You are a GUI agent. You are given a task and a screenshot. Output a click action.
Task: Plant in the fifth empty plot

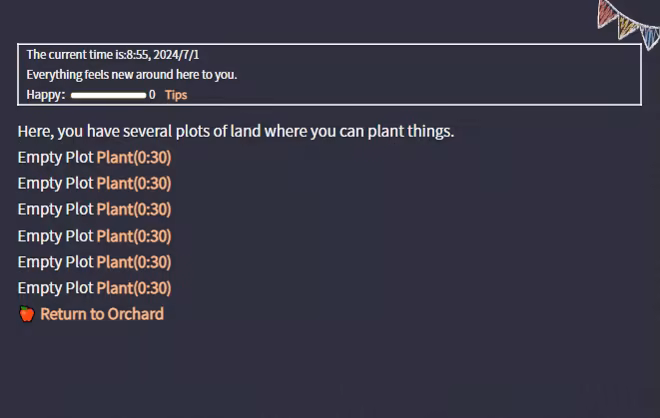(x=134, y=262)
